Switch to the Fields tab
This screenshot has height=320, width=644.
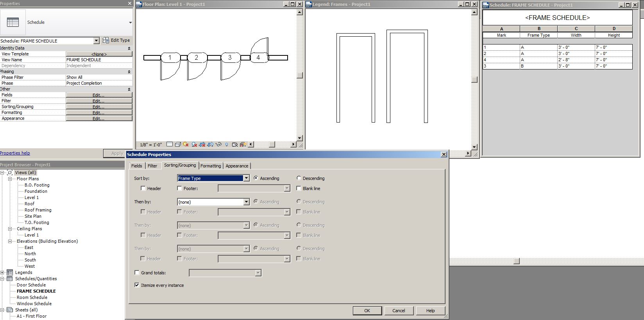(137, 166)
